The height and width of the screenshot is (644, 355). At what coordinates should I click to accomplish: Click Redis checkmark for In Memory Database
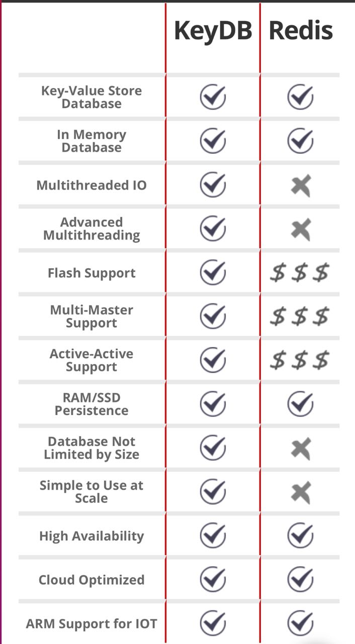pos(301,141)
